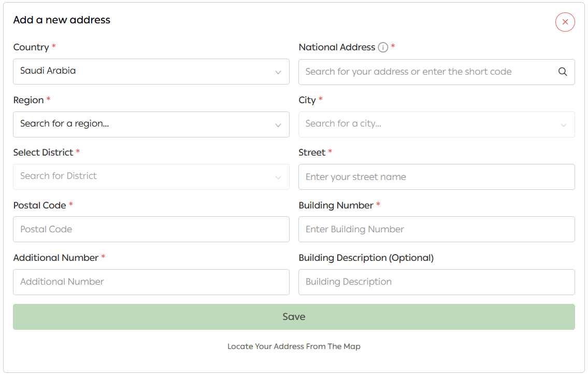Open Locate Your Address From The Map
The width and height of the screenshot is (588, 376).
click(x=294, y=346)
